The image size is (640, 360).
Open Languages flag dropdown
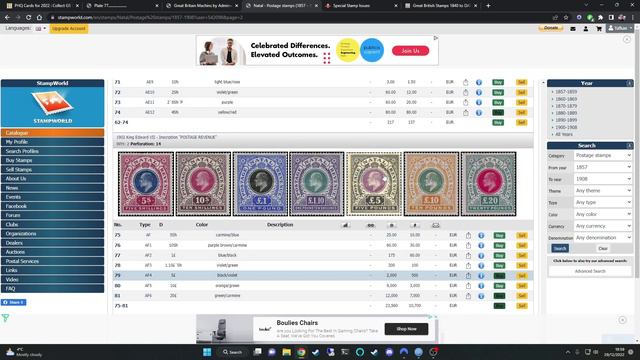40,29
